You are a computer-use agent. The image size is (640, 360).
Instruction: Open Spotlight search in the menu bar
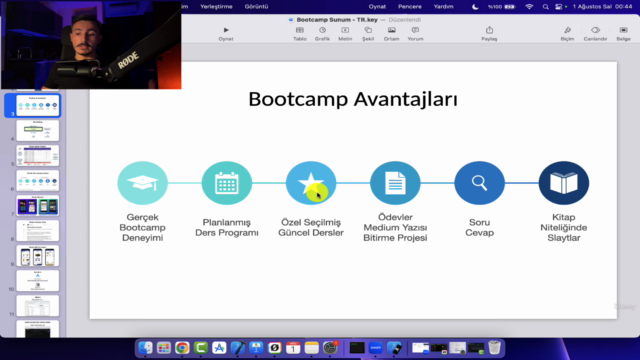546,7
